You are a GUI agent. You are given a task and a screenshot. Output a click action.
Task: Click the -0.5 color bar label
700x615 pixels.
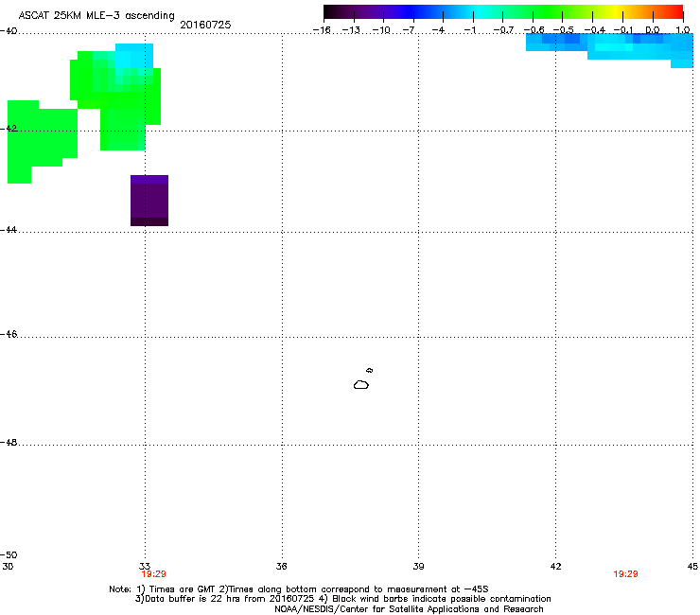564,30
